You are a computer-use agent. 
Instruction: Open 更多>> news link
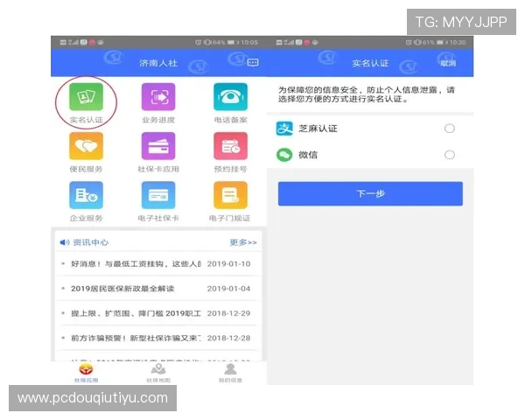[243, 242]
